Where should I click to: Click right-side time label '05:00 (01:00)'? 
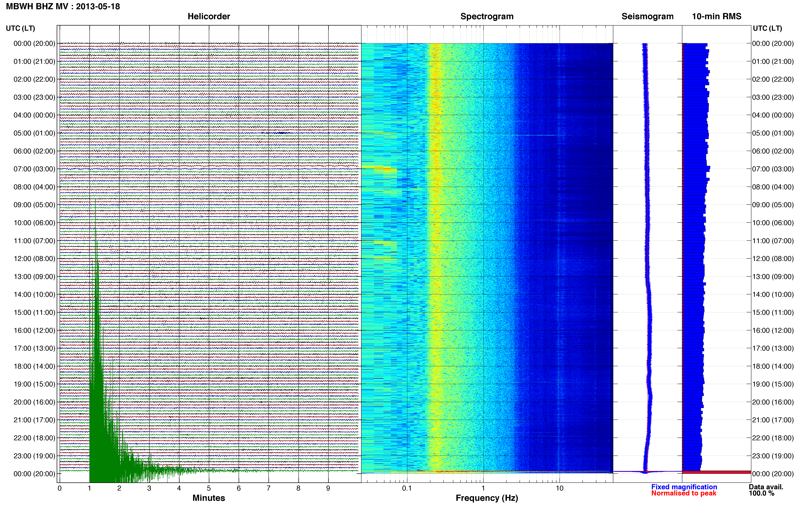[773, 133]
